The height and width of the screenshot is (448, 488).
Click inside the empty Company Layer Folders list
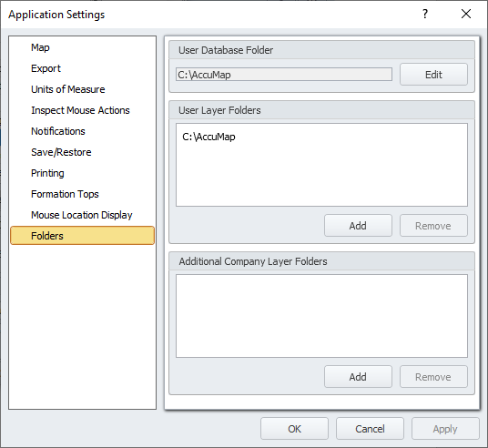[321, 316]
